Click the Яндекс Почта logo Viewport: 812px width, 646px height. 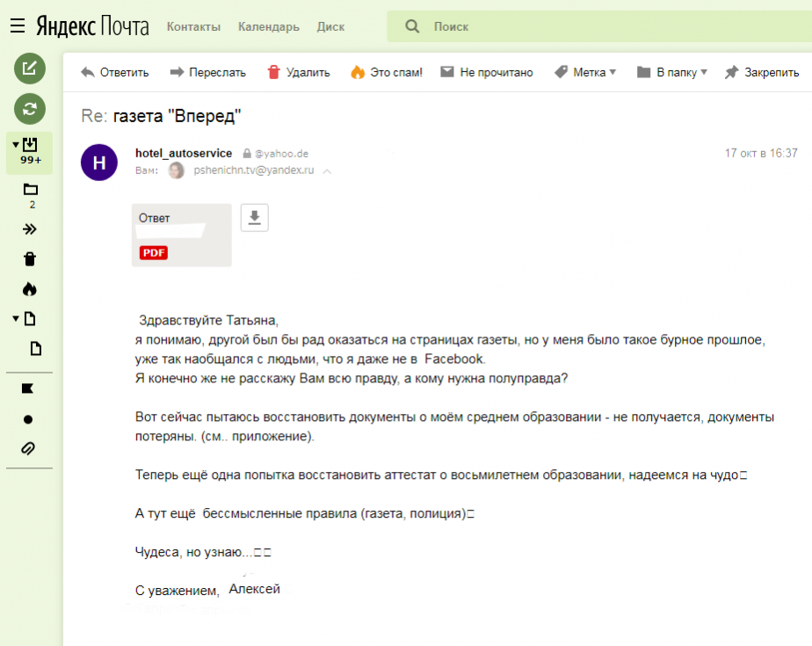[x=92, y=25]
